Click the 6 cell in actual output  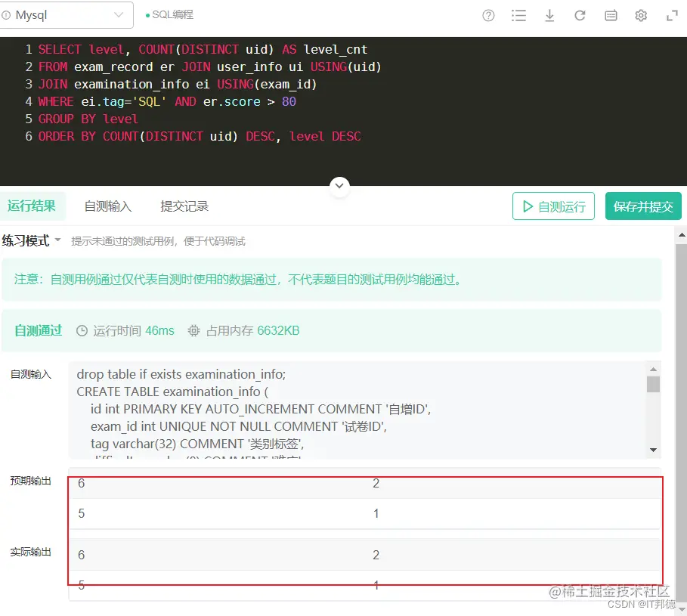pyautogui.click(x=82, y=555)
